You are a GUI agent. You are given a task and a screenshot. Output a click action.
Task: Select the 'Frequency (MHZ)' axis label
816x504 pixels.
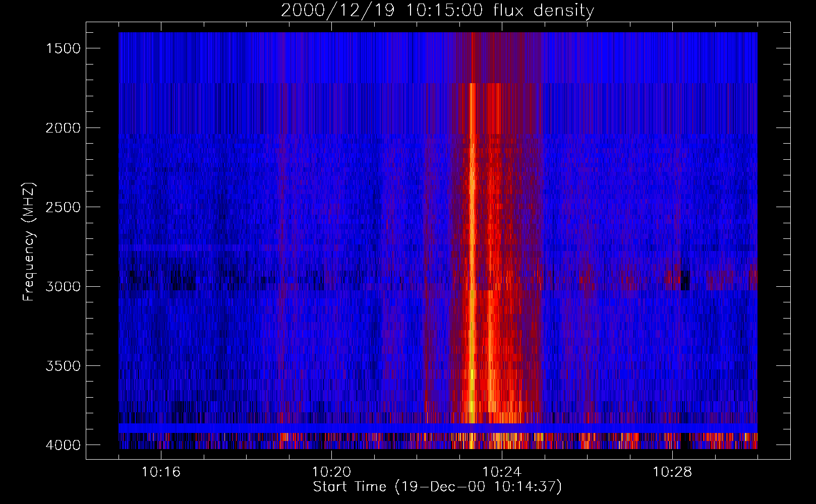tap(29, 242)
